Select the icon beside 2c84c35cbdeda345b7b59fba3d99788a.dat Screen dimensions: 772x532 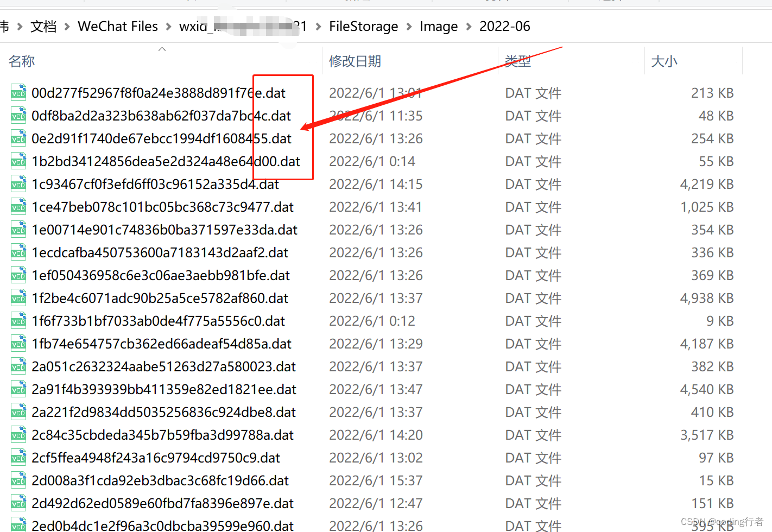click(18, 434)
